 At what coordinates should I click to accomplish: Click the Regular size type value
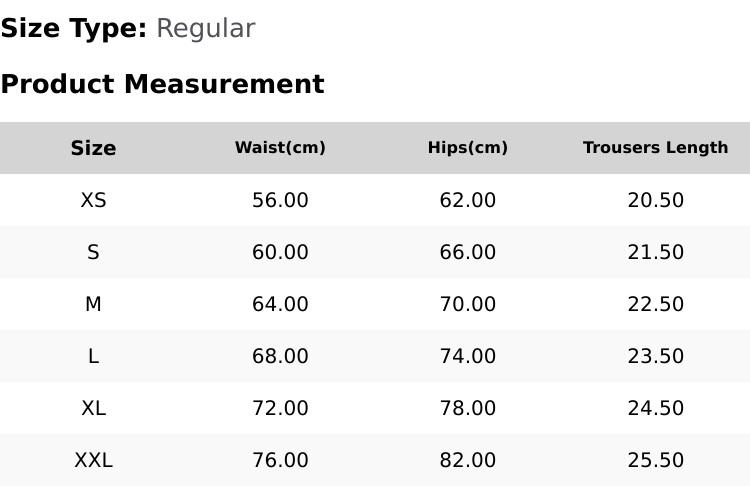pyautogui.click(x=205, y=29)
